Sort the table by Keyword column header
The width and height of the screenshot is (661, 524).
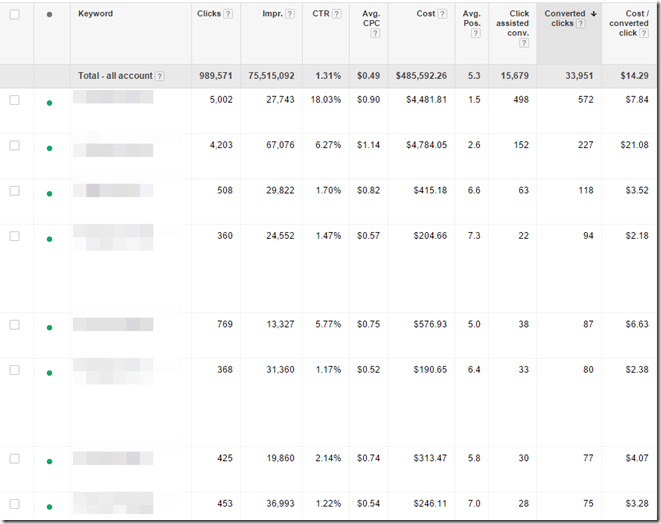pos(96,14)
